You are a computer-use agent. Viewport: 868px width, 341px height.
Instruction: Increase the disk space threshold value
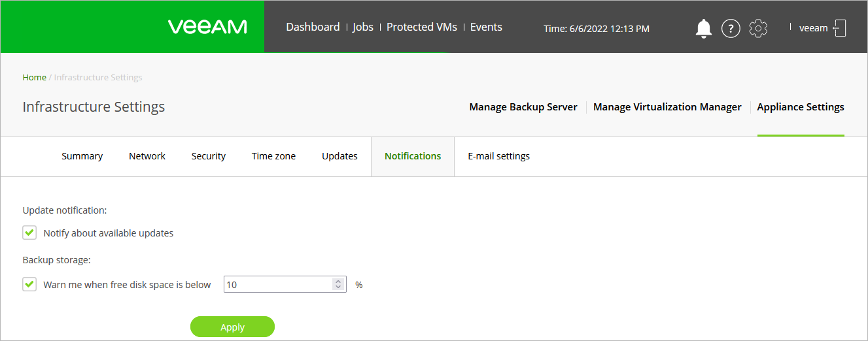pos(338,282)
